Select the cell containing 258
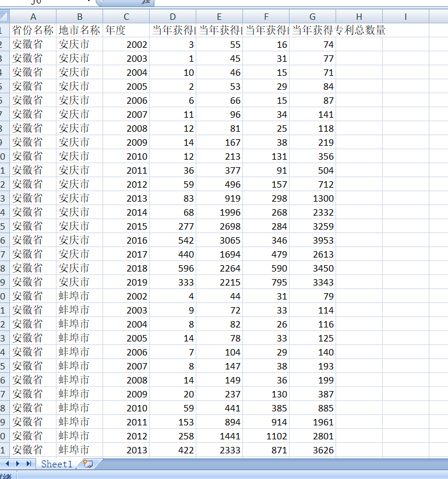448x479 pixels. pos(173,436)
